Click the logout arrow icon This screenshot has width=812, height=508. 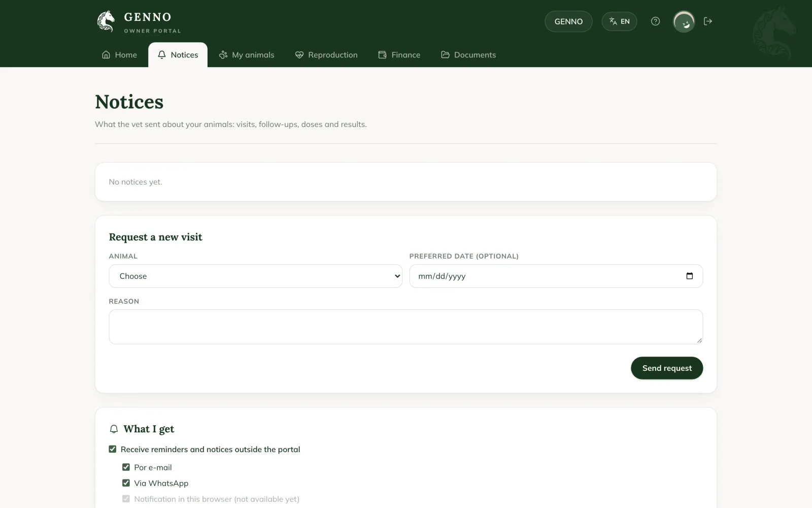[708, 21]
